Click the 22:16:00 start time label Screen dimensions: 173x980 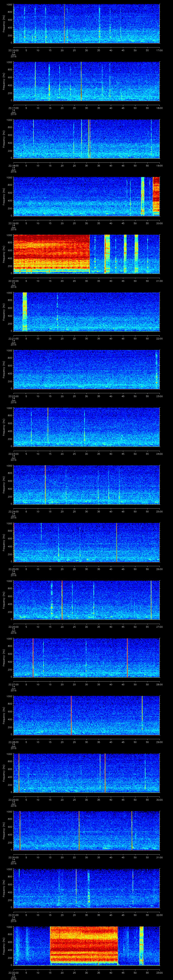click(14, 50)
